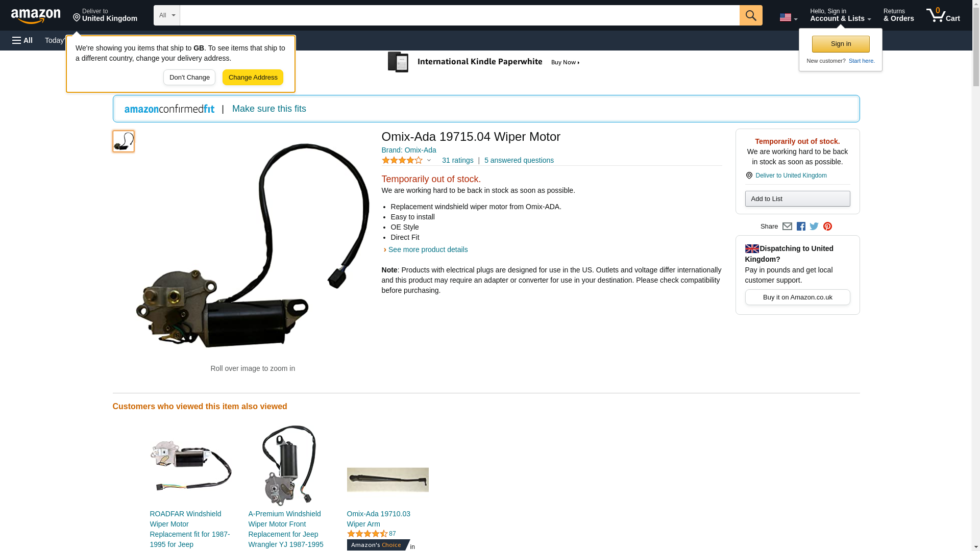Share product via email icon
980x551 pixels.
point(787,227)
